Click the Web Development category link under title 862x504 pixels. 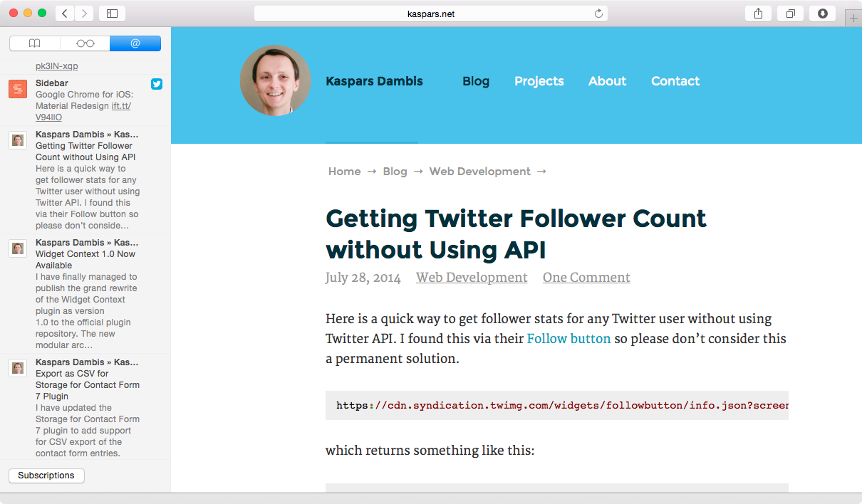click(x=472, y=278)
